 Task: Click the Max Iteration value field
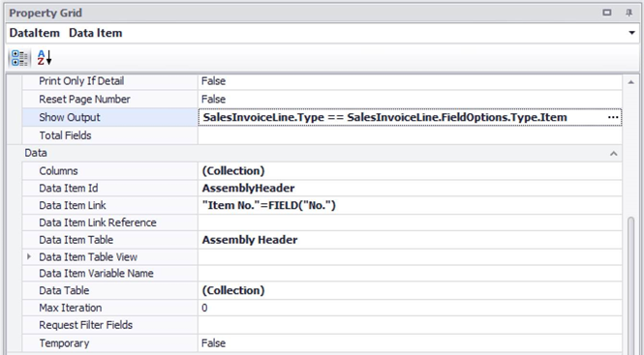click(x=410, y=308)
